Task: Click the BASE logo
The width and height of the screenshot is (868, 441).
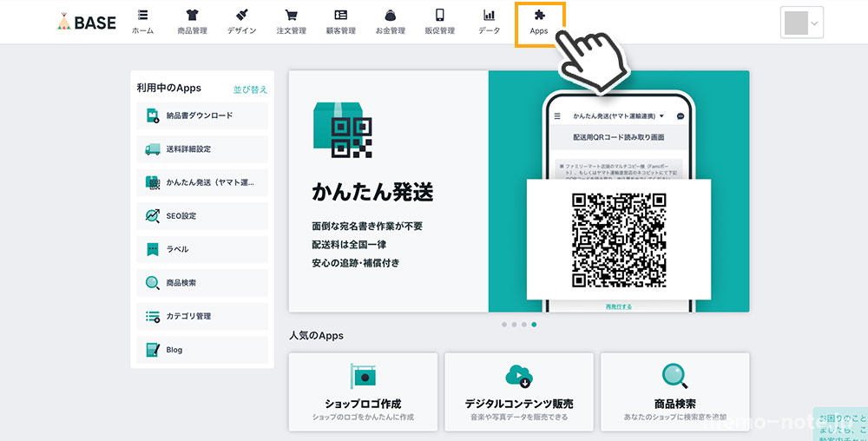Action: 87,22
